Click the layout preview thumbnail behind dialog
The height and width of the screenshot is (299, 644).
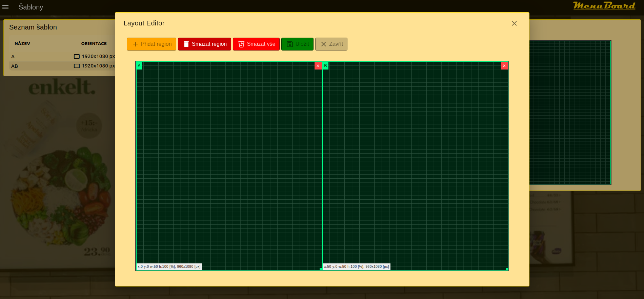tap(570, 113)
